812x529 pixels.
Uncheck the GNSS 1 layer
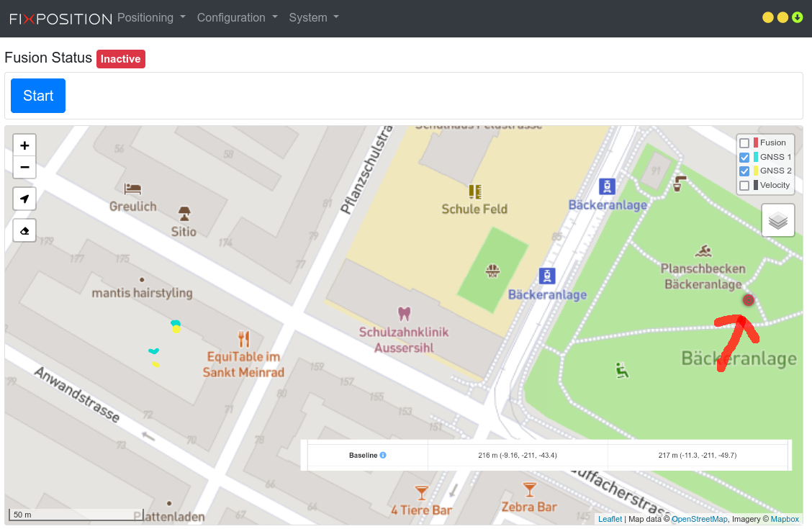[x=744, y=157]
